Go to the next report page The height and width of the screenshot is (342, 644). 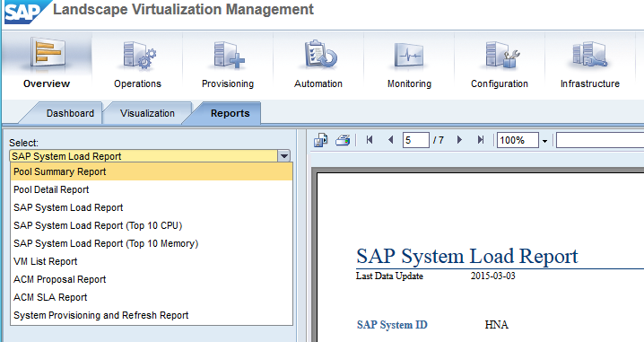pos(459,140)
